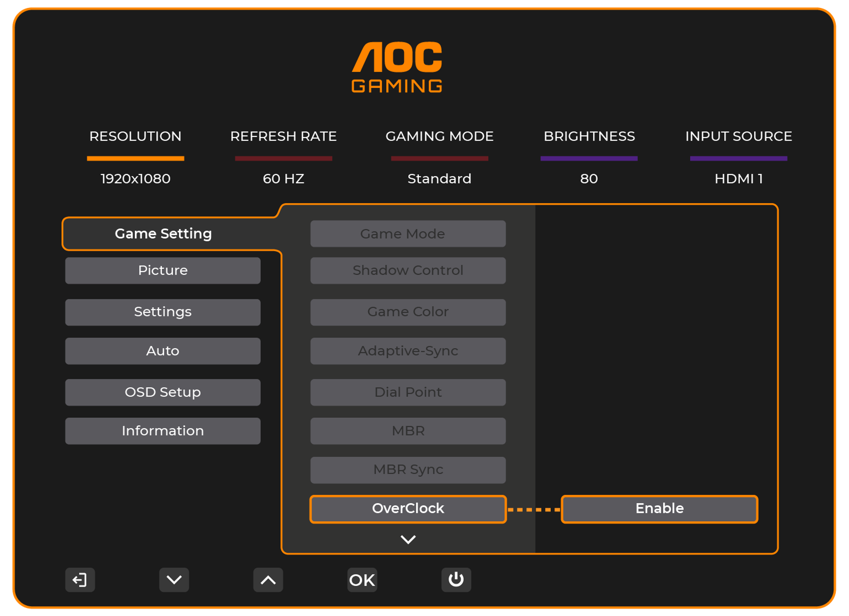Click the INPUT SOURCE heading
The image size is (849, 616).
coord(738,136)
